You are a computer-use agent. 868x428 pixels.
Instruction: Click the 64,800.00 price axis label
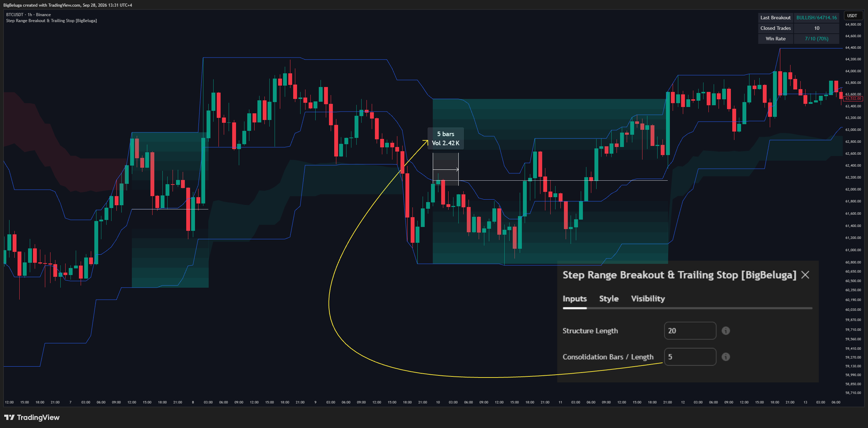coord(853,25)
